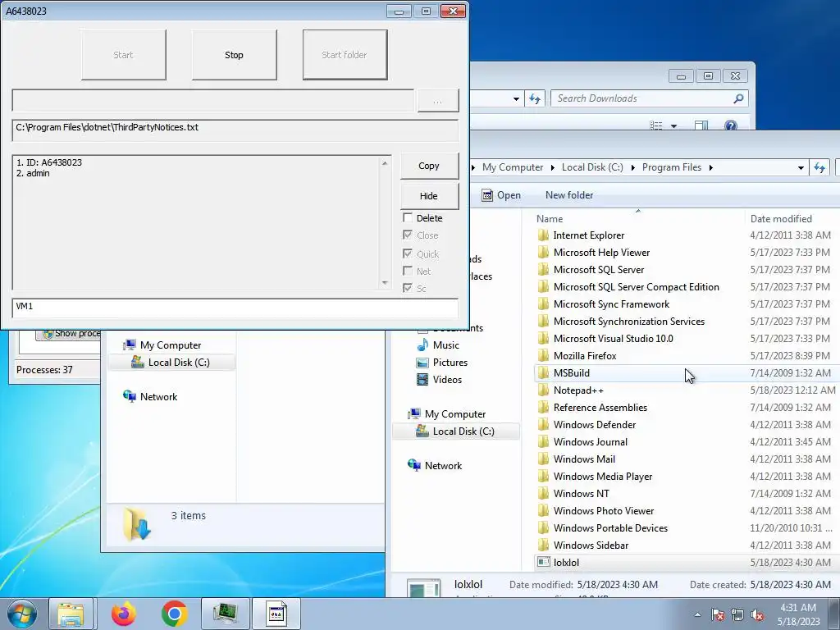Click the VM1 text field
The image size is (840, 630).
[x=235, y=308]
